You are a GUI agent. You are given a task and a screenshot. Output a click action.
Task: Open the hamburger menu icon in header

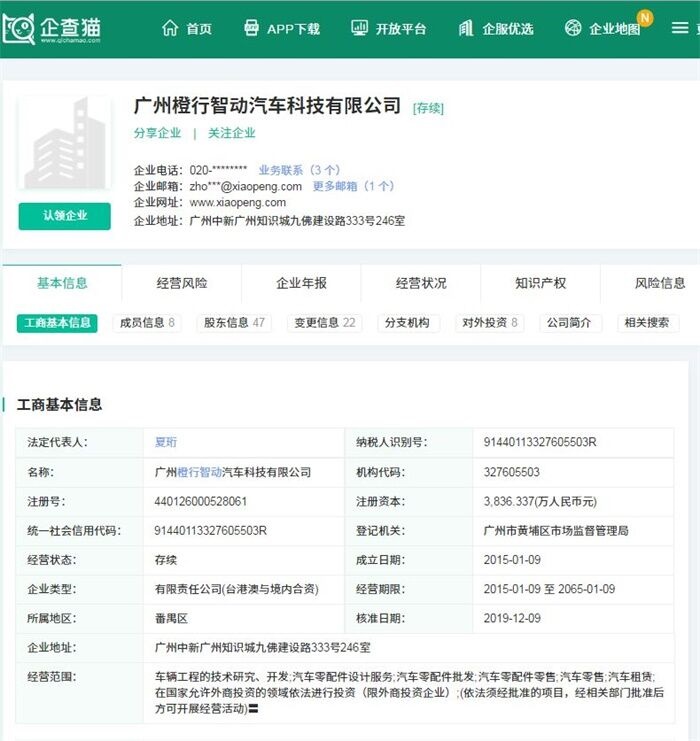coord(680,28)
